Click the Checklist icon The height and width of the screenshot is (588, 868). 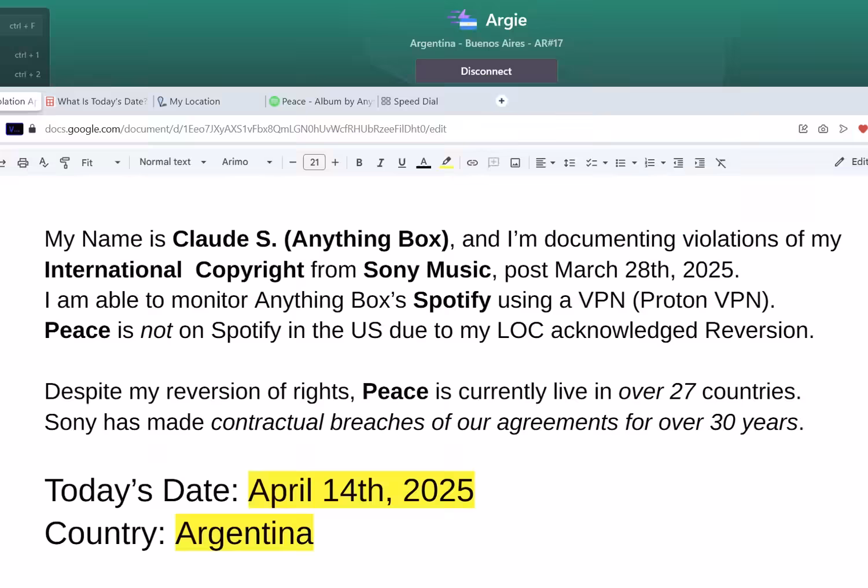pyautogui.click(x=591, y=163)
